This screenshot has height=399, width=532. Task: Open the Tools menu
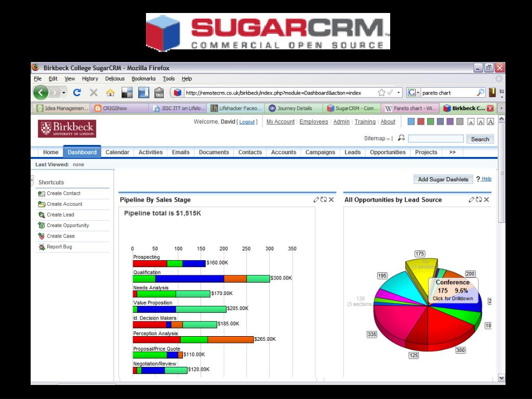[x=169, y=79]
